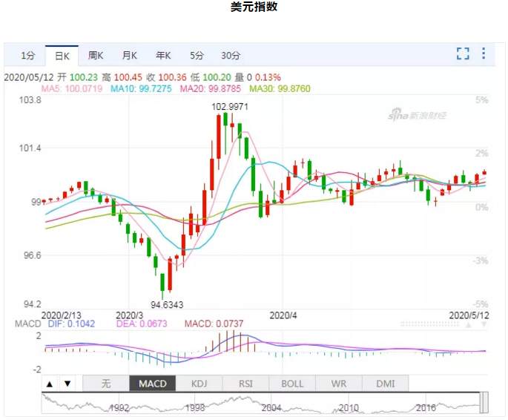Select the 无 (no indicator) button

(x=106, y=384)
